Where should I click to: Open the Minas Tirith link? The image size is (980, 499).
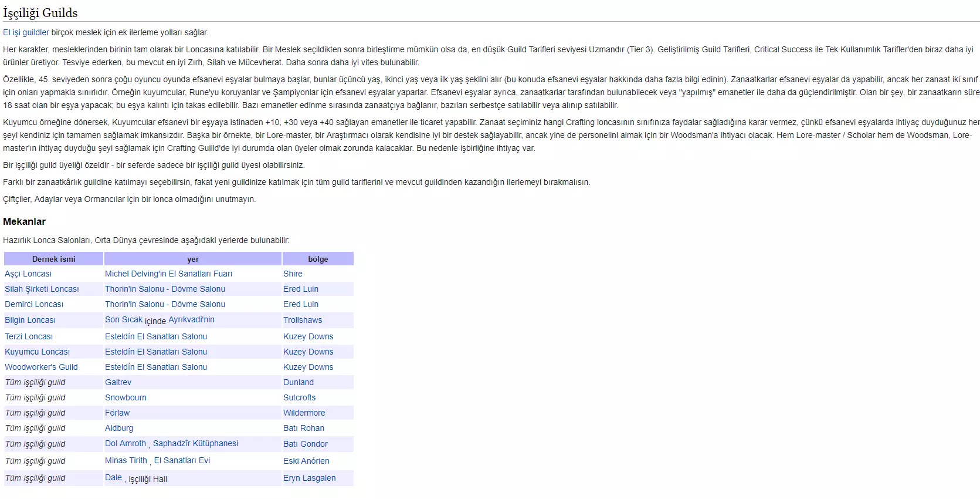[x=126, y=460]
